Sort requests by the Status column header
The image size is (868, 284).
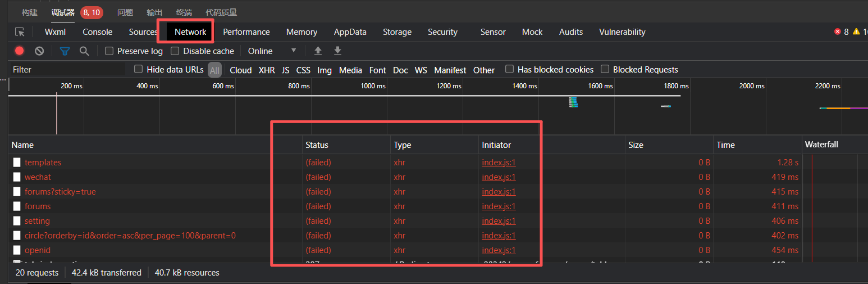317,145
